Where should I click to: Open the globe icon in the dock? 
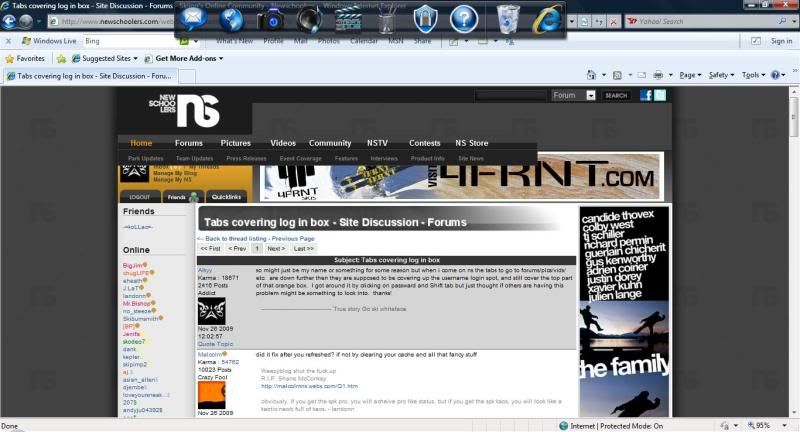232,18
